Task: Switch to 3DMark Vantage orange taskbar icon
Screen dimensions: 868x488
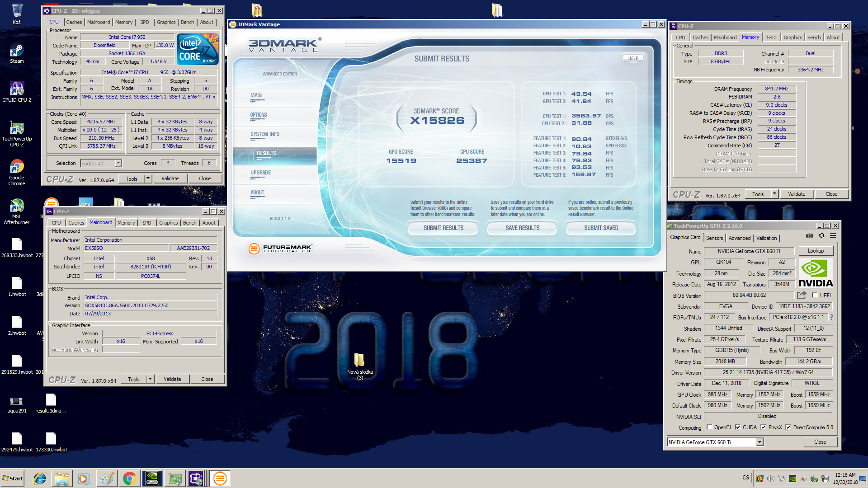Action: 220,479
